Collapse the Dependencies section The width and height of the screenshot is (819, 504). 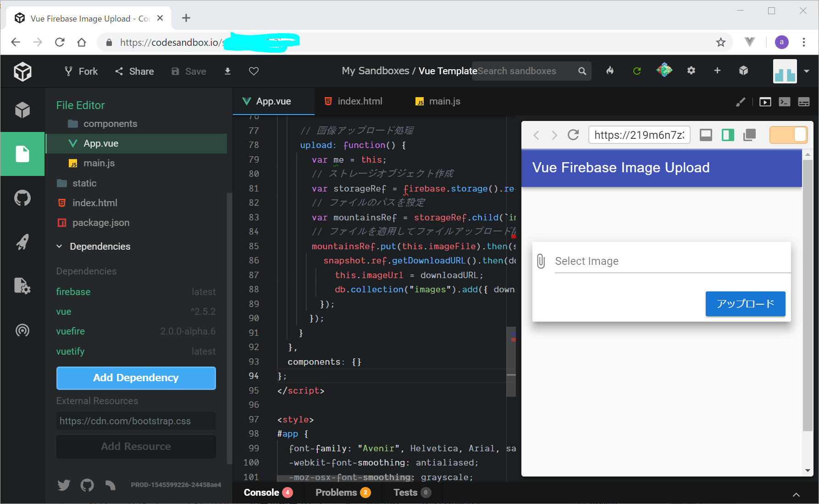(x=60, y=247)
